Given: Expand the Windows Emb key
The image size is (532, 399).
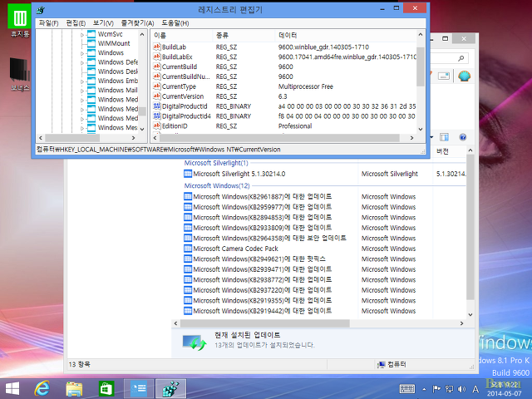Looking at the screenshot, I should pos(82,81).
